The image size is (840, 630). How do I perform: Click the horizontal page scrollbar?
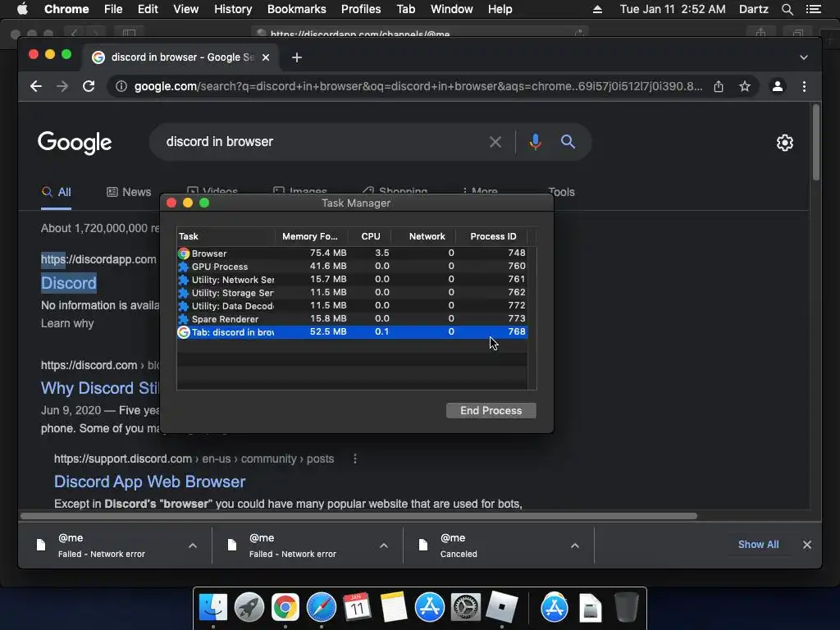[x=358, y=516]
